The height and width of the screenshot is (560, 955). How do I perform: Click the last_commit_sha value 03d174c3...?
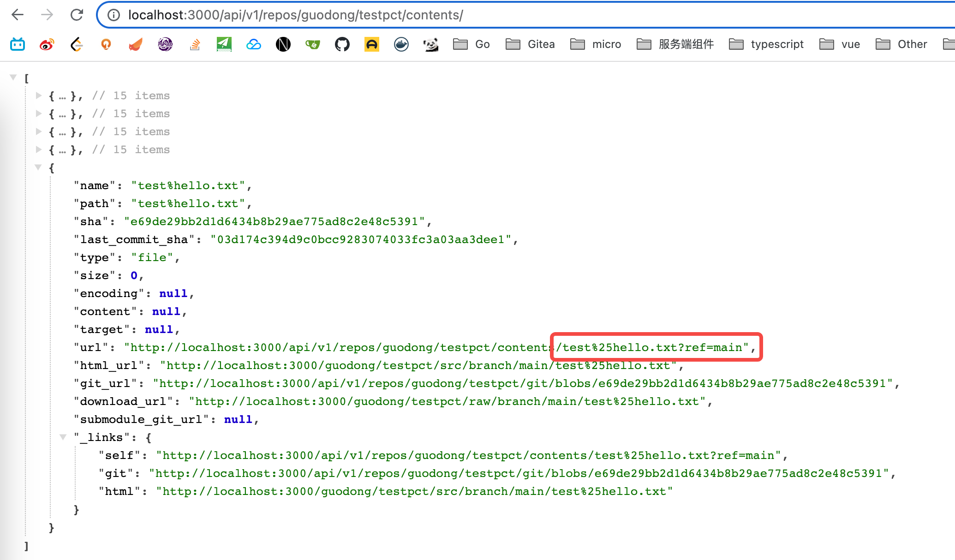click(361, 239)
